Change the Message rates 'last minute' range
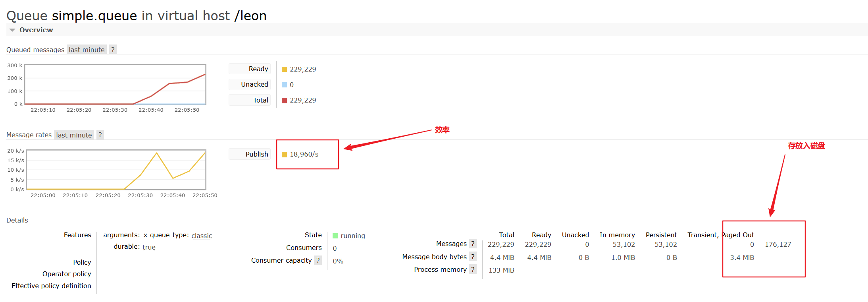 click(x=74, y=135)
